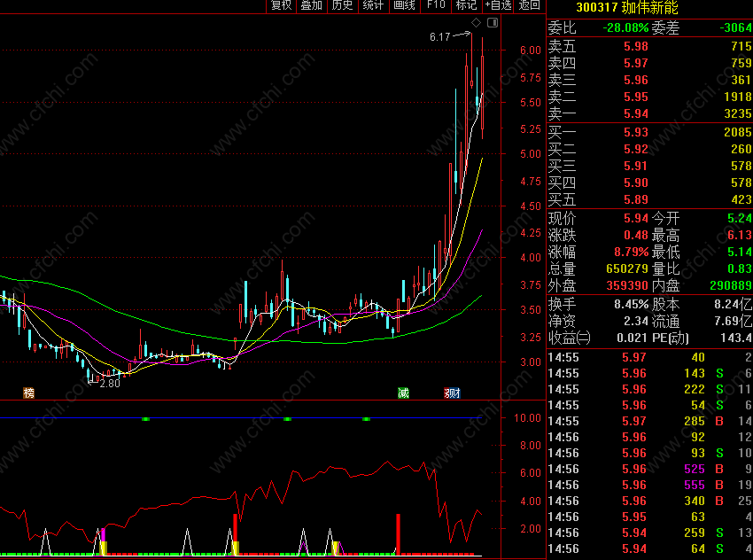
Task: Select the 买四 5.90 order row
Action: (649, 183)
